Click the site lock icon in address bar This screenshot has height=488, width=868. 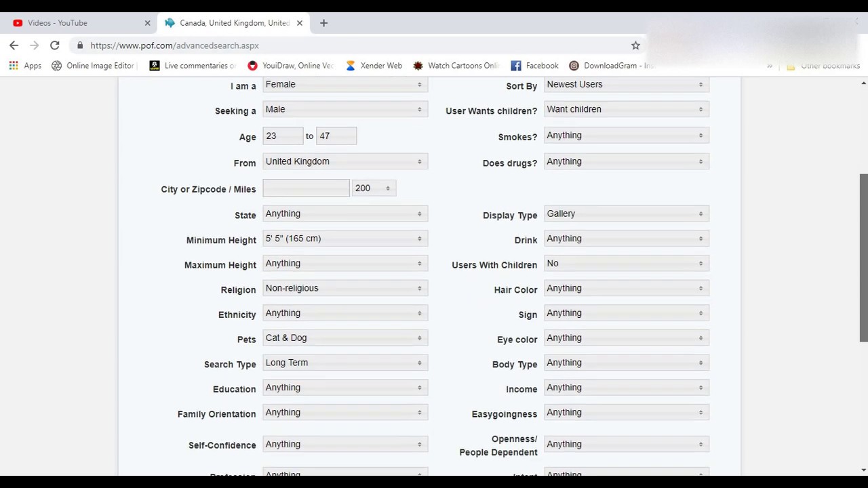(x=80, y=45)
